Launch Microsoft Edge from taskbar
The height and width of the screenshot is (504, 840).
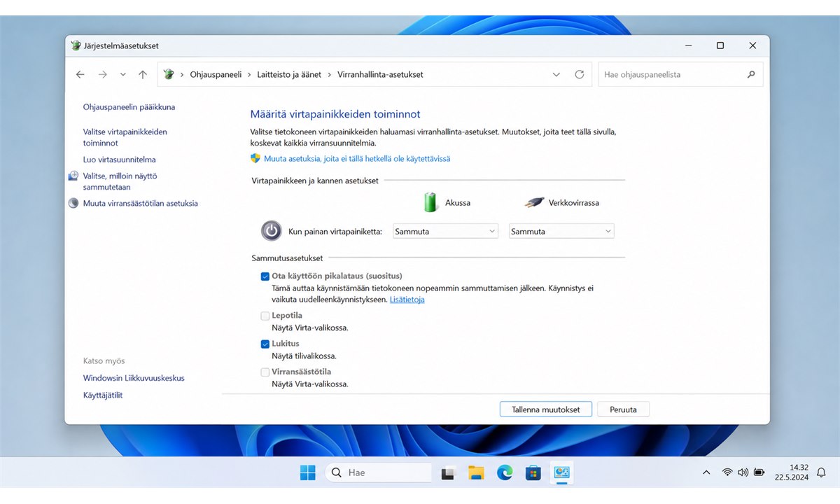click(505, 473)
